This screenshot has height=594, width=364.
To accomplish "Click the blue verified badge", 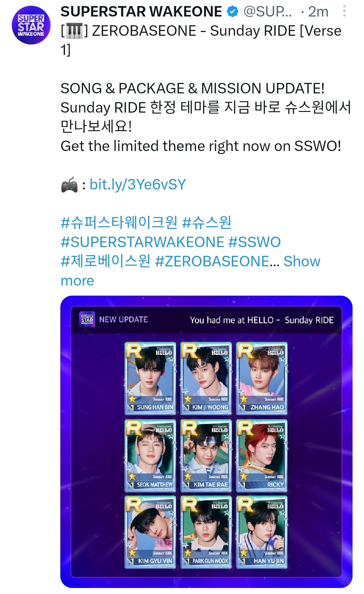I will (233, 12).
